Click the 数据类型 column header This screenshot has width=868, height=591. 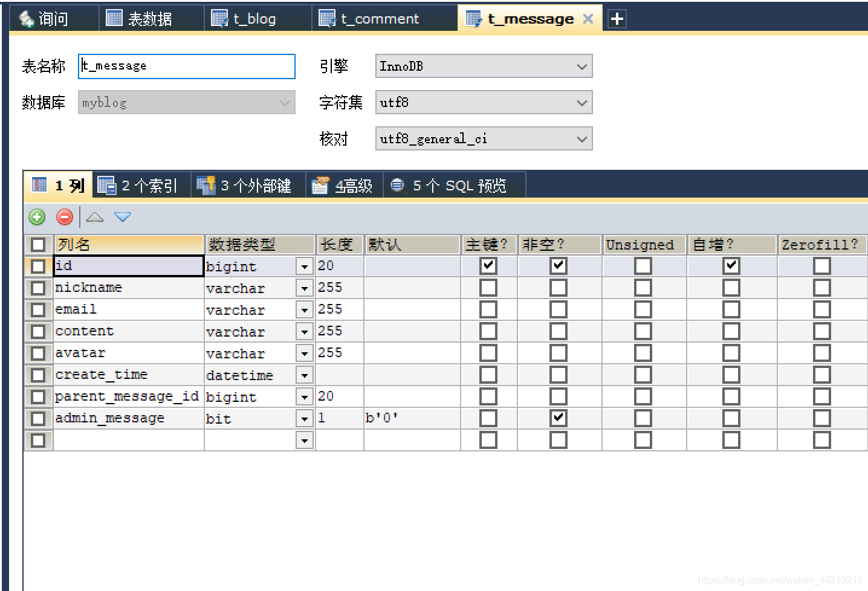coord(260,244)
